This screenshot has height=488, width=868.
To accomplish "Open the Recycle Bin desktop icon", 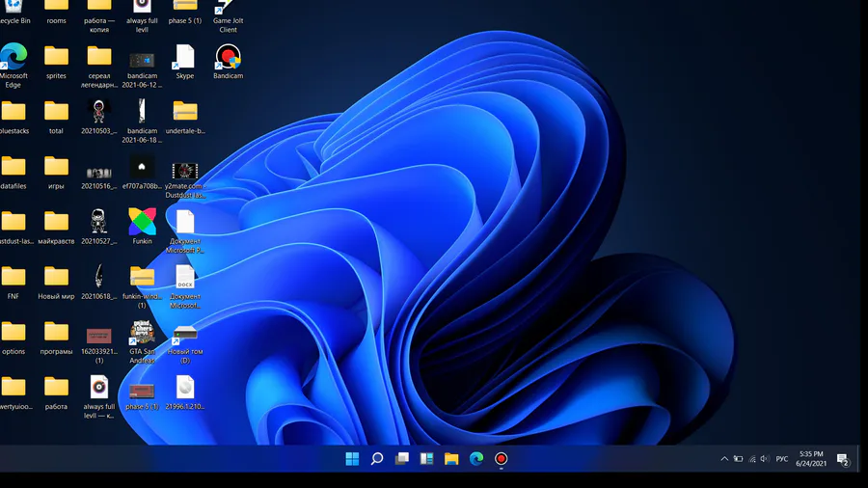I will point(14,13).
